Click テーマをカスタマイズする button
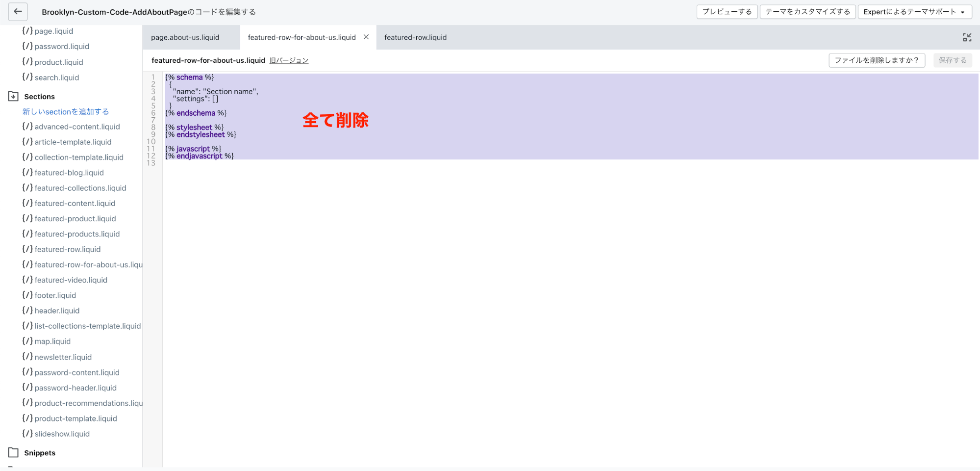Screen dimensions: 980x471 click(807, 12)
